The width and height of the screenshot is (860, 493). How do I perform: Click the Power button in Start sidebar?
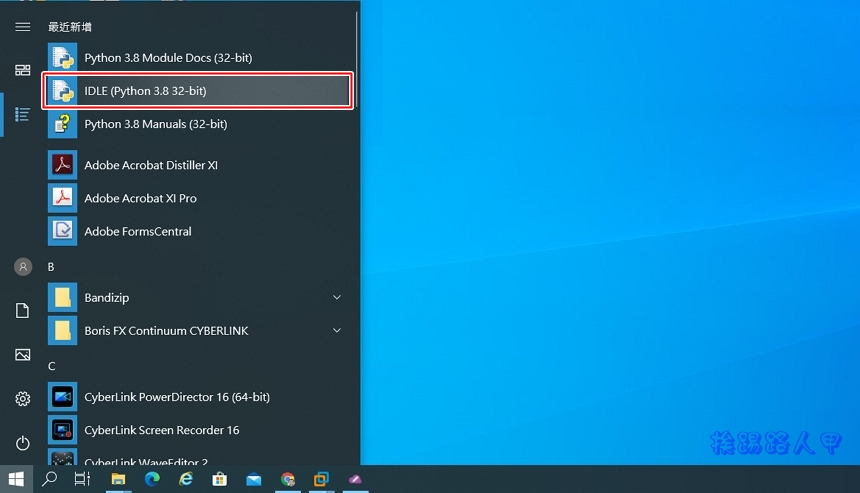(22, 443)
